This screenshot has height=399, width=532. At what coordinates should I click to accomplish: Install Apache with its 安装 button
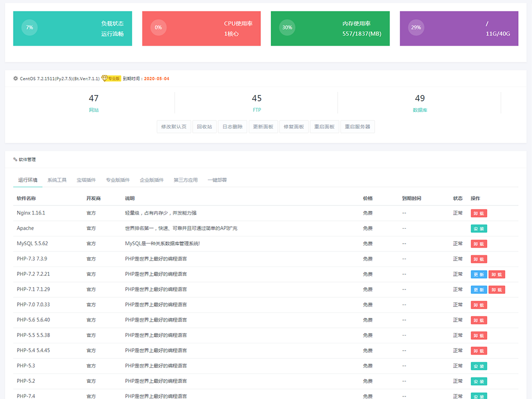point(478,229)
